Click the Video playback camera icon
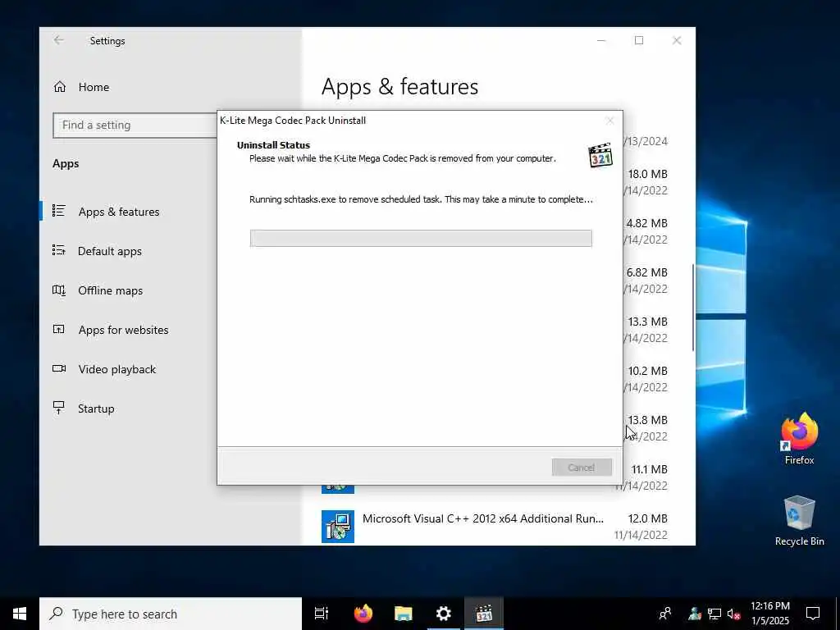840x630 pixels. pos(59,368)
